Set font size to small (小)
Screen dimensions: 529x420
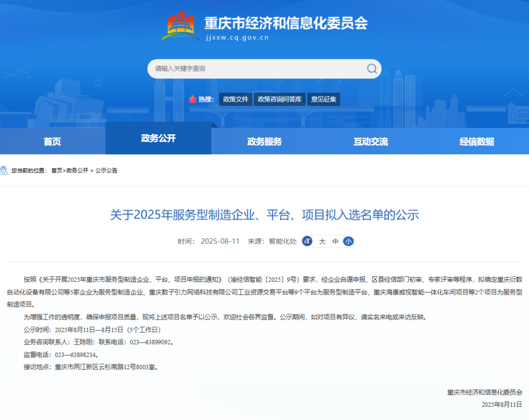(348, 241)
